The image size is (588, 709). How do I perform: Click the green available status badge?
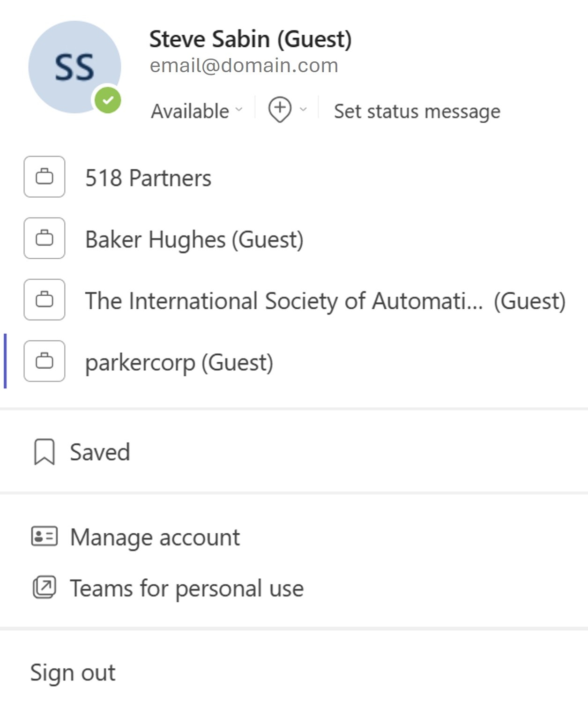108,100
